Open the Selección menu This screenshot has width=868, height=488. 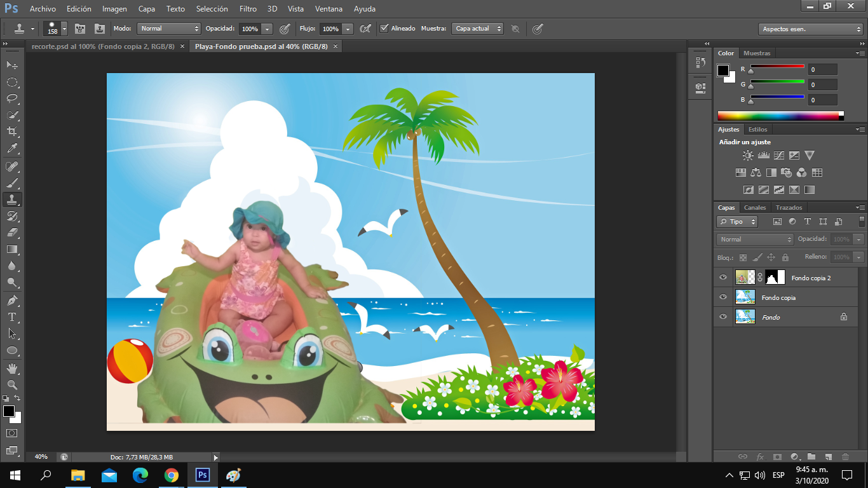click(x=212, y=9)
